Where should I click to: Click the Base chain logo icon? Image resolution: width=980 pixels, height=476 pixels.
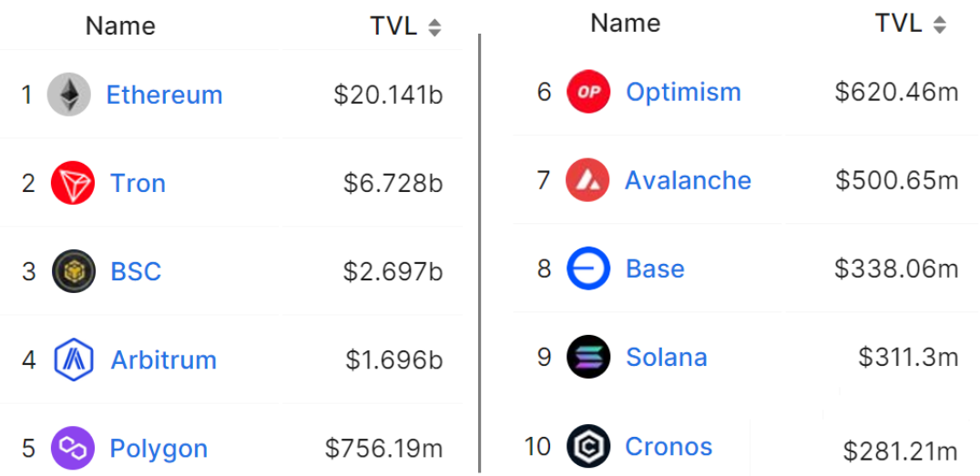coord(587,268)
